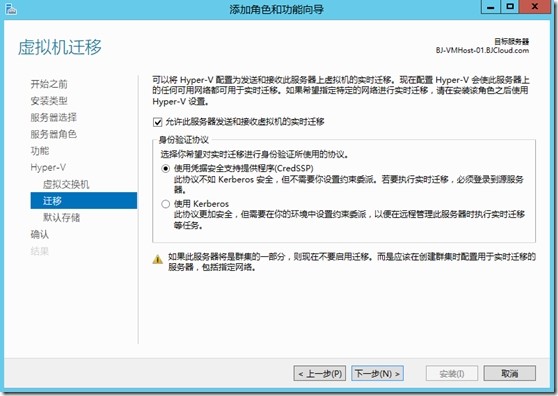Minimize the wizard window
The width and height of the screenshot is (558, 396).
[491, 7]
